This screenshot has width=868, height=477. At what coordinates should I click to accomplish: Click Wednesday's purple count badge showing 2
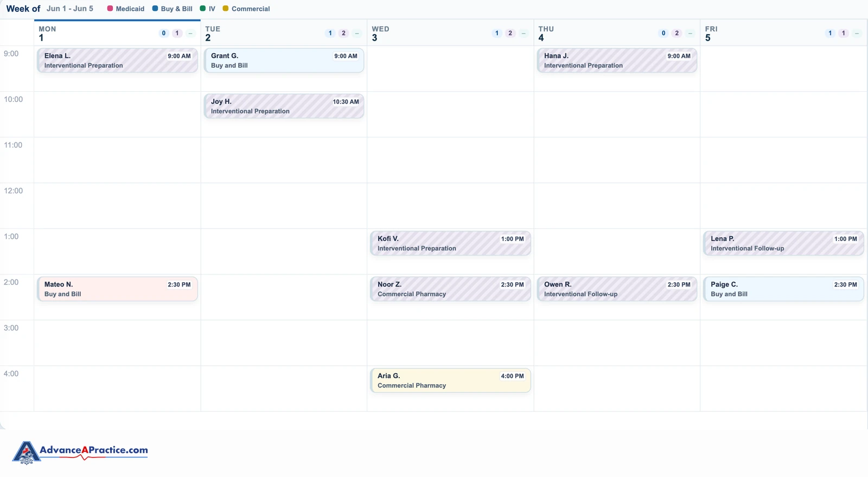[510, 33]
